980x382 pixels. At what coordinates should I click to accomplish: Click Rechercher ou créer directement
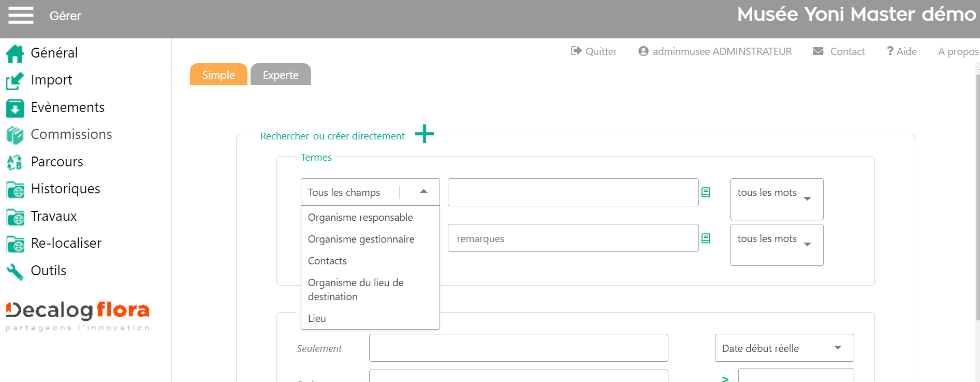click(332, 136)
